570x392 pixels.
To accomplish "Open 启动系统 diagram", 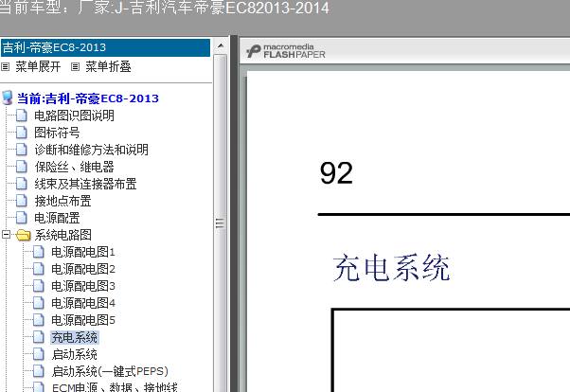I will coord(74,354).
